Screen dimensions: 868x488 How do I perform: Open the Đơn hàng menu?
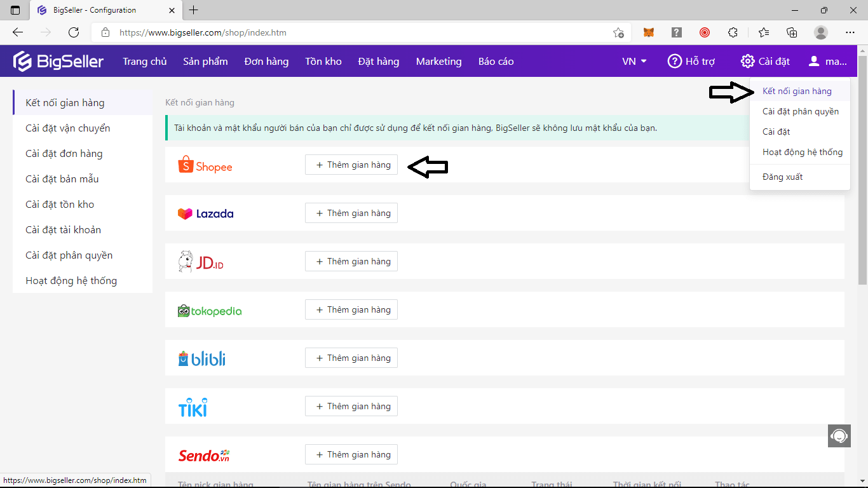[x=266, y=62]
